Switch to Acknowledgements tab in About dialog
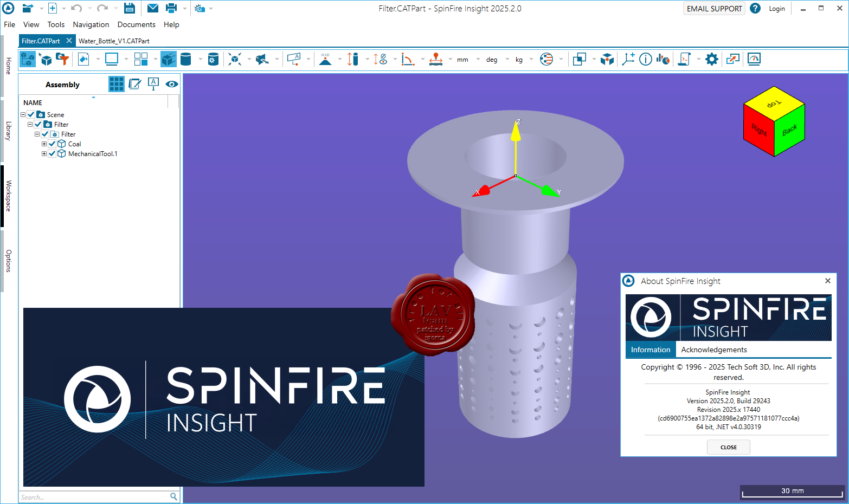This screenshot has width=849, height=504. pos(714,350)
